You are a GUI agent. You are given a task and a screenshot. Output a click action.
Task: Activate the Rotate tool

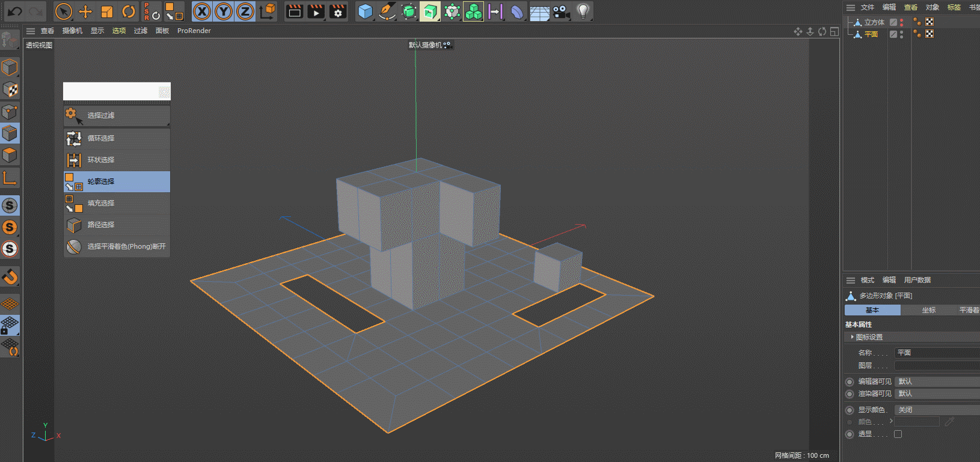pos(129,11)
